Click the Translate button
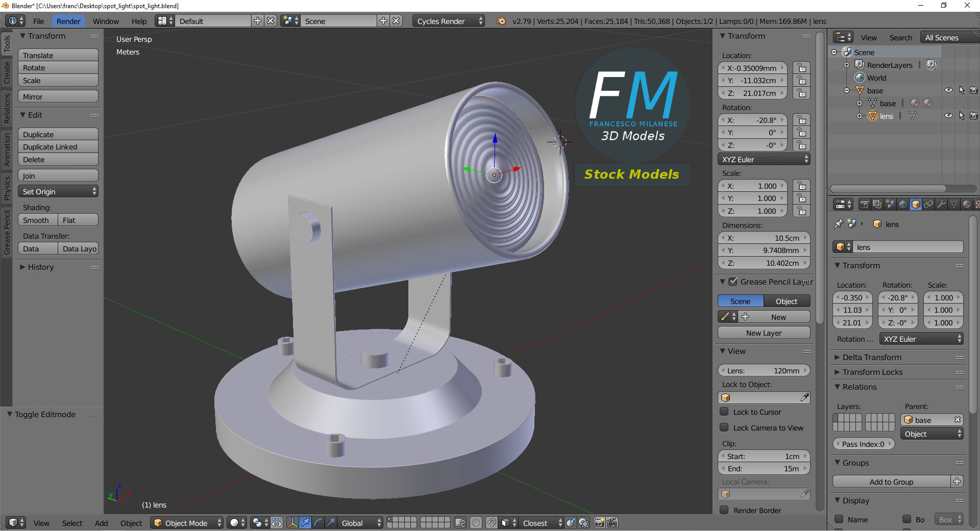Viewport: 980px width, 531px height. tap(58, 55)
